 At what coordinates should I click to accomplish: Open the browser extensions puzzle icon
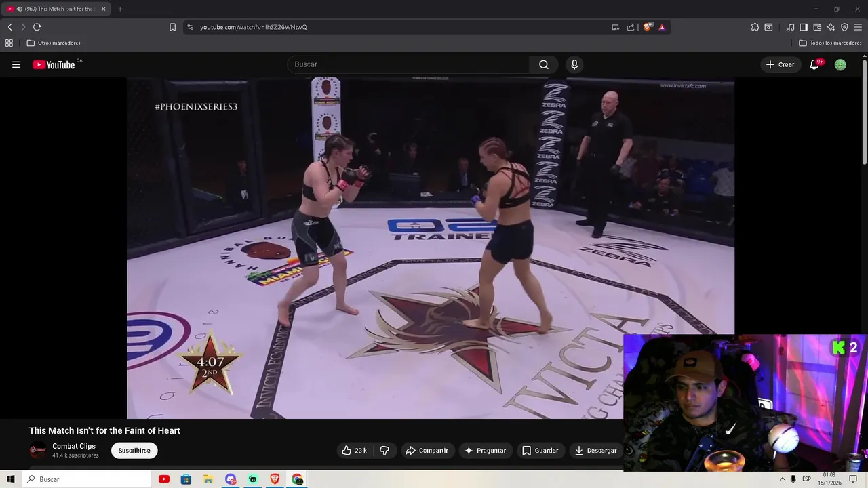pyautogui.click(x=755, y=27)
